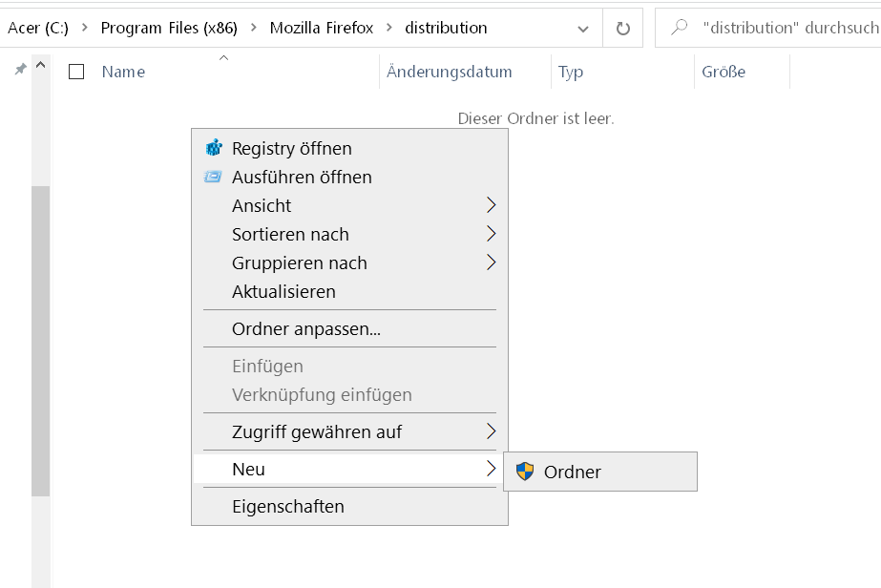Click the refresh button beside address bar

[623, 29]
